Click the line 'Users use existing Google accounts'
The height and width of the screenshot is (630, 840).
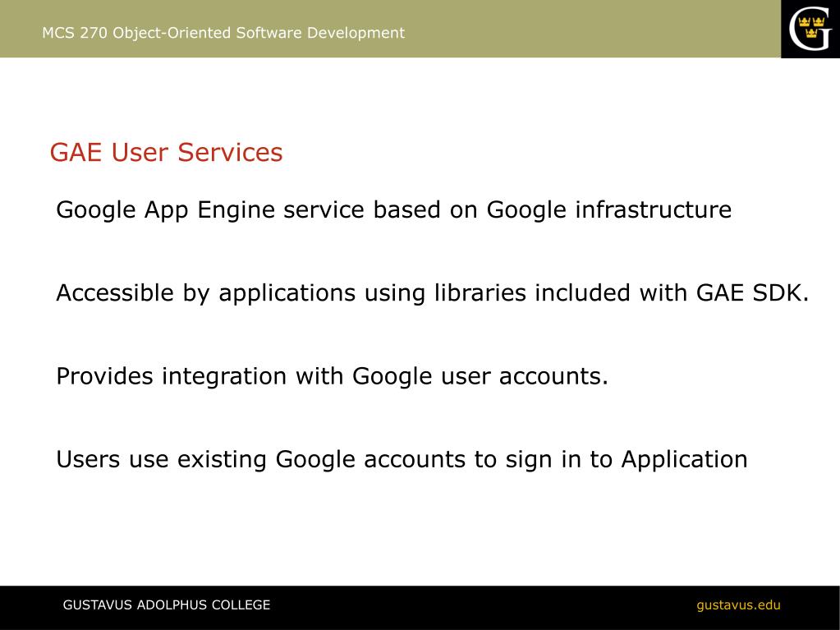point(402,460)
